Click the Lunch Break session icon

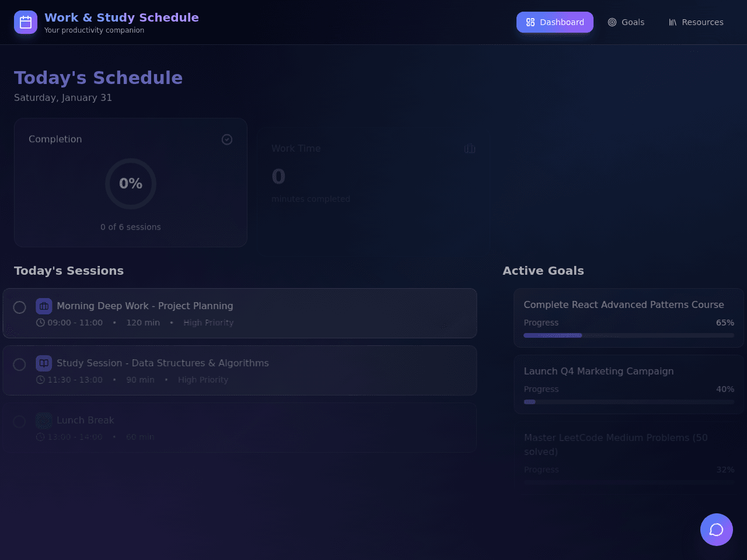[x=44, y=421]
